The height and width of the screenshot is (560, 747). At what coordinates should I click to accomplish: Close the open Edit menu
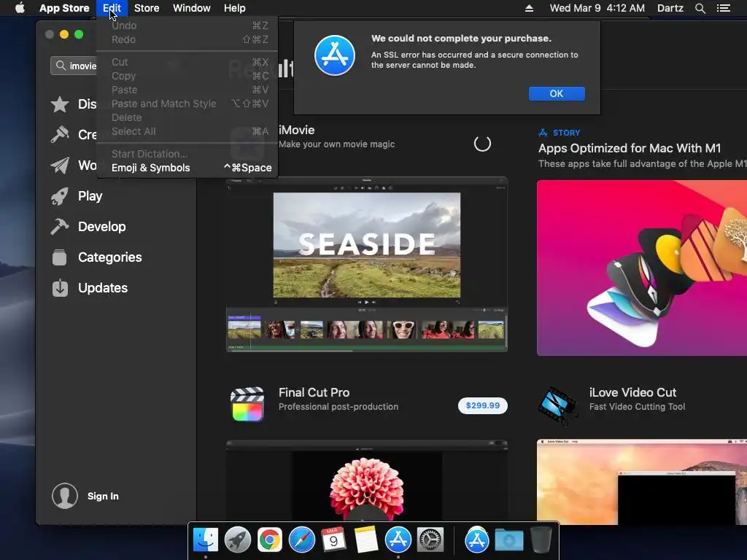click(112, 8)
